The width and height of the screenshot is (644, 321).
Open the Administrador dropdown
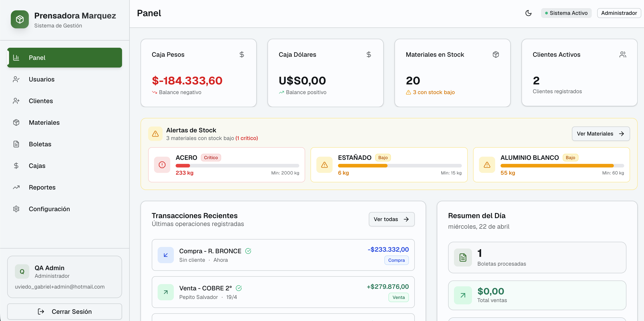point(619,13)
